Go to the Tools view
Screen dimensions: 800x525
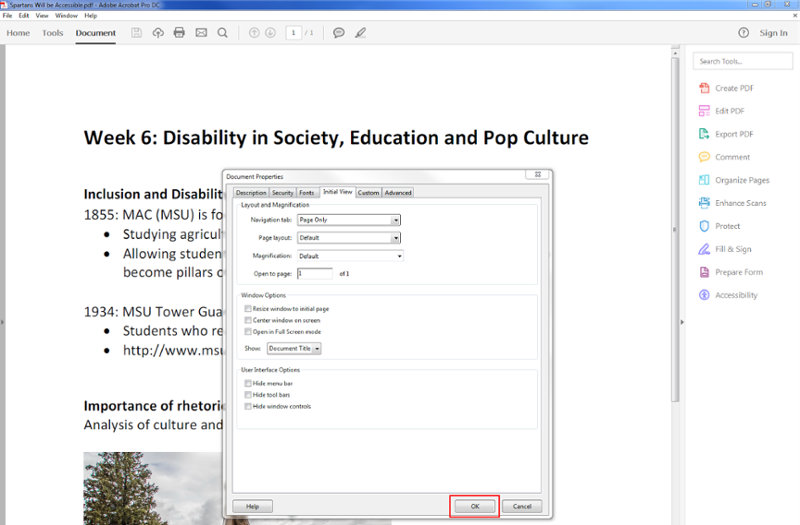[53, 33]
